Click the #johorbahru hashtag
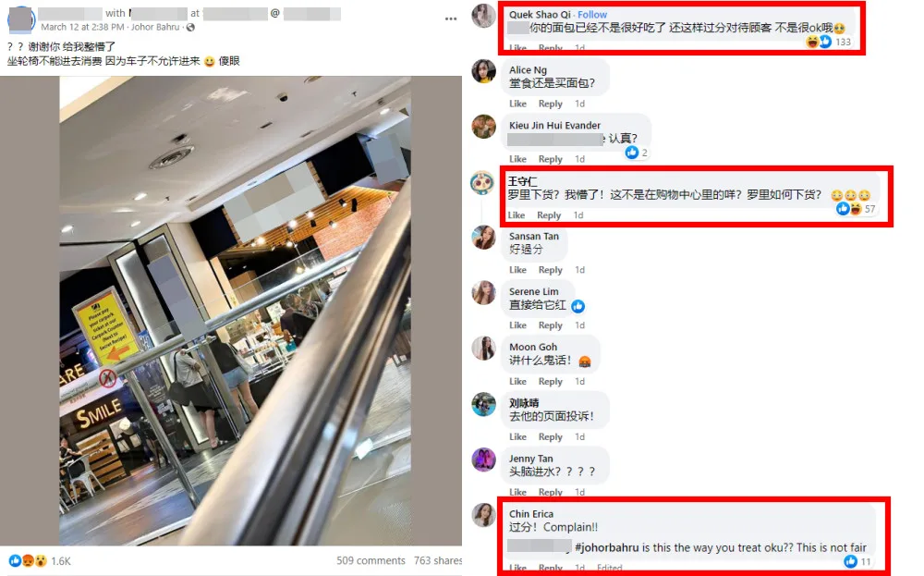 pos(607,547)
